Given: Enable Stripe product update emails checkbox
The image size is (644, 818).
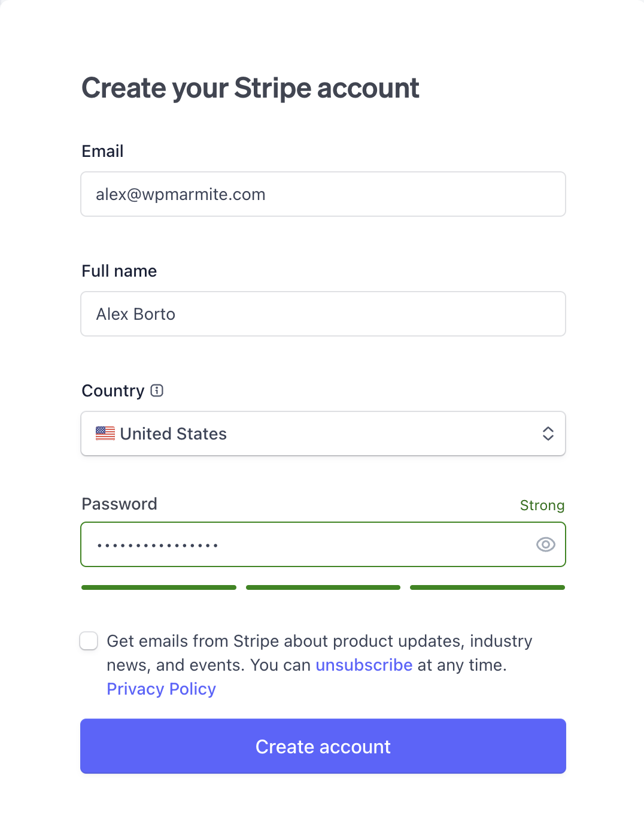Looking at the screenshot, I should click(x=89, y=641).
